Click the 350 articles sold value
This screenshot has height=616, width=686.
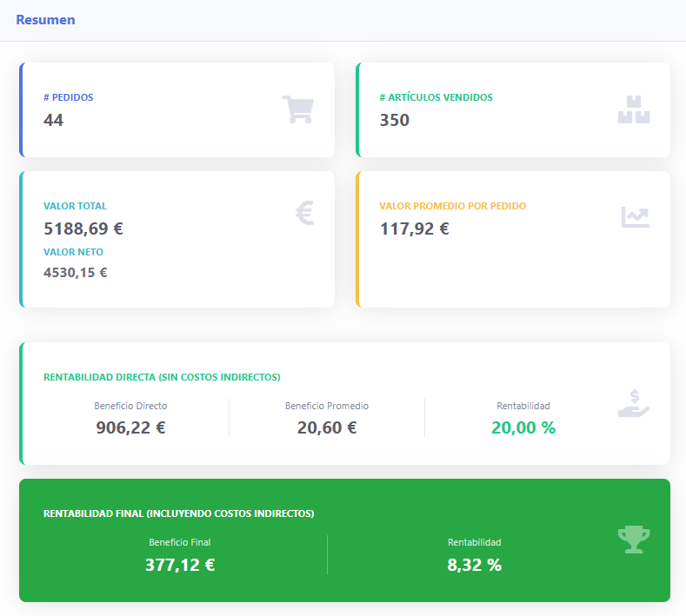(x=395, y=120)
